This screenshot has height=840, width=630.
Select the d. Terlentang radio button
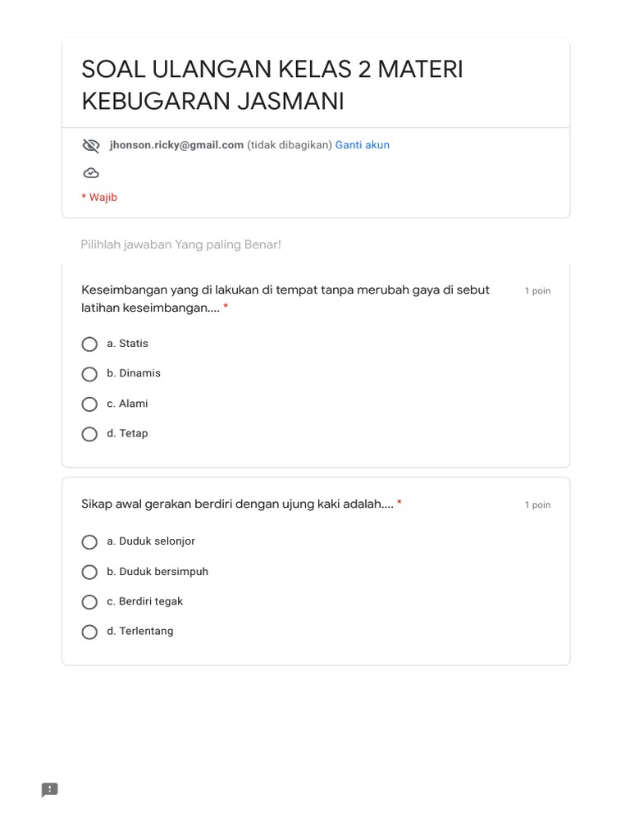(89, 632)
